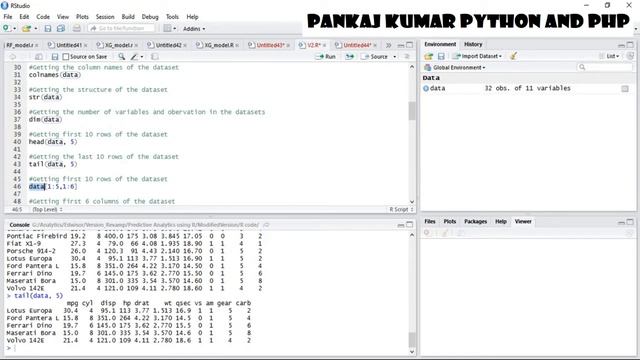Image resolution: width=640 pixels, height=360 pixels.
Task: Maximize the source editor pane
Action: (x=410, y=45)
